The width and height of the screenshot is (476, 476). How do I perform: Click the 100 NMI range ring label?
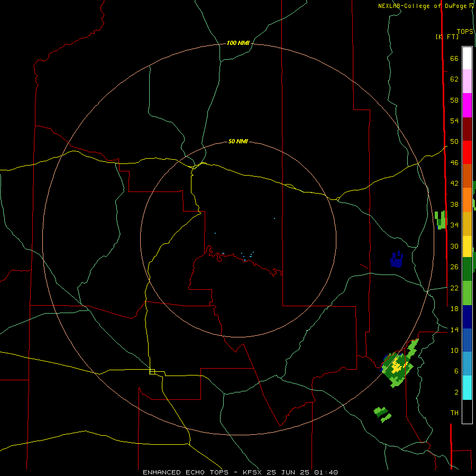238,43
